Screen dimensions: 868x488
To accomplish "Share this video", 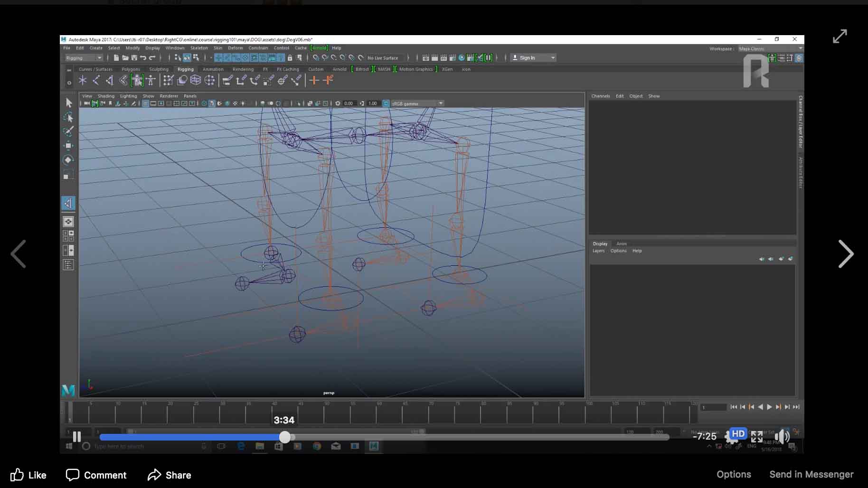I will point(169,475).
